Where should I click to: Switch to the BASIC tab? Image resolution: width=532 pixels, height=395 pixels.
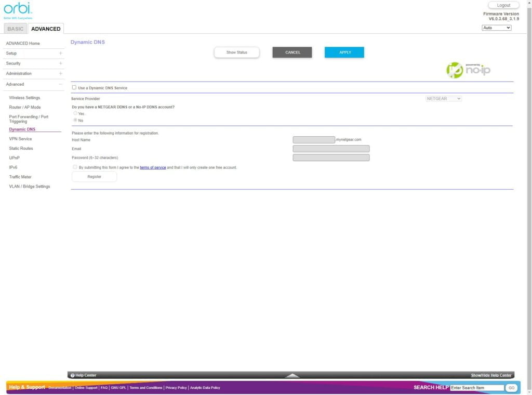tap(16, 29)
